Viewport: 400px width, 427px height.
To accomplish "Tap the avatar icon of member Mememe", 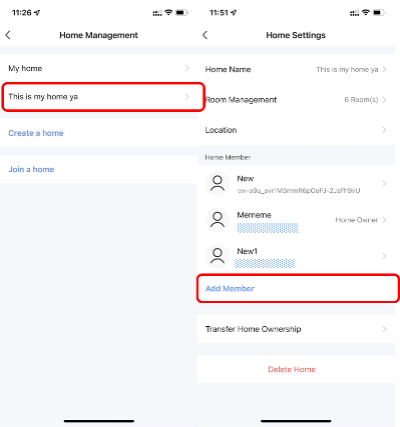I will (x=217, y=220).
